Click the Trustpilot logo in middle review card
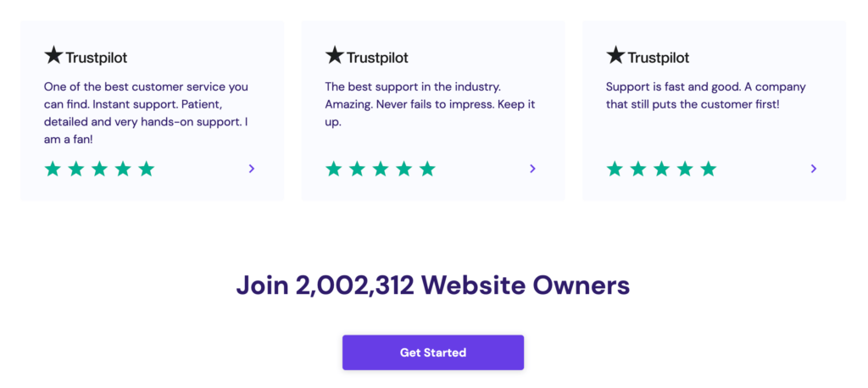The height and width of the screenshot is (388, 868). coord(367,57)
